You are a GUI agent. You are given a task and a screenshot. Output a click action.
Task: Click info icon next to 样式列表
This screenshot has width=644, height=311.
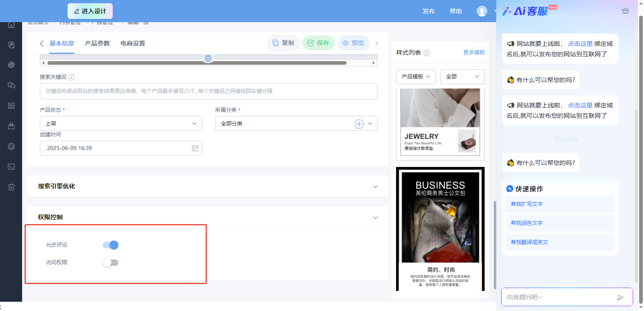pyautogui.click(x=427, y=53)
